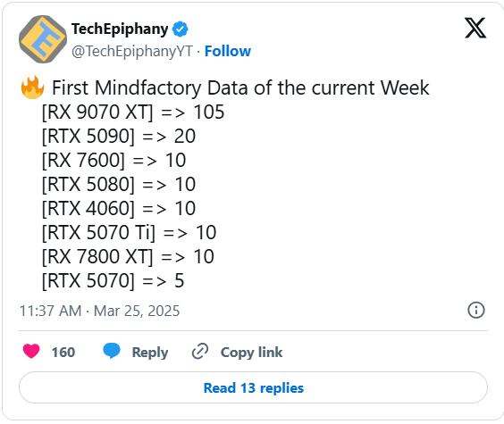Click the First Mindfactory Data headline text

point(240,88)
